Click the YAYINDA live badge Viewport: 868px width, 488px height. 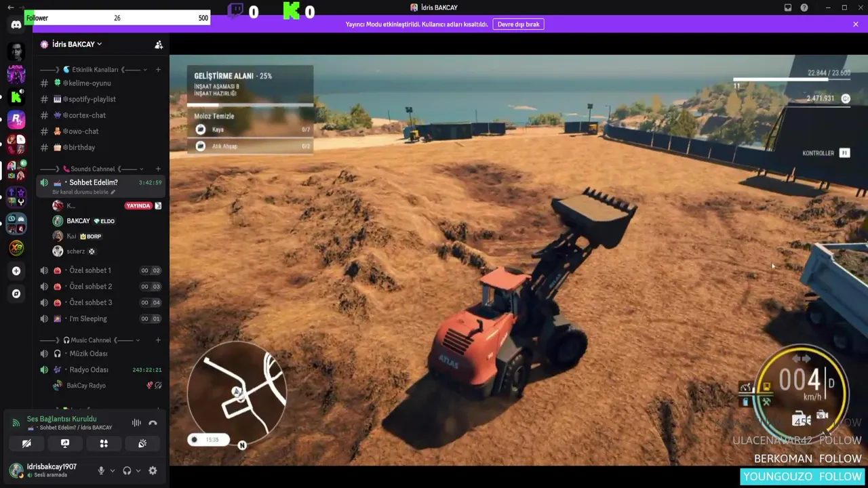138,206
